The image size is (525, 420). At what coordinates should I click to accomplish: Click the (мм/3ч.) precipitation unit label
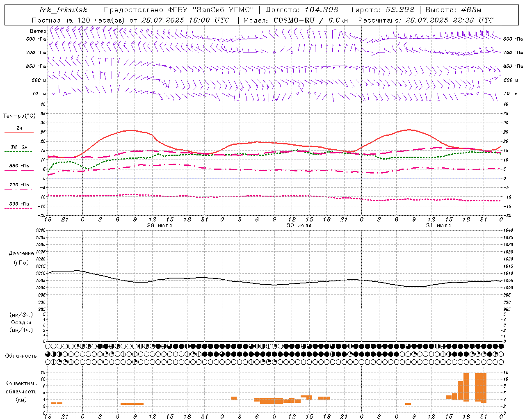[21, 315]
